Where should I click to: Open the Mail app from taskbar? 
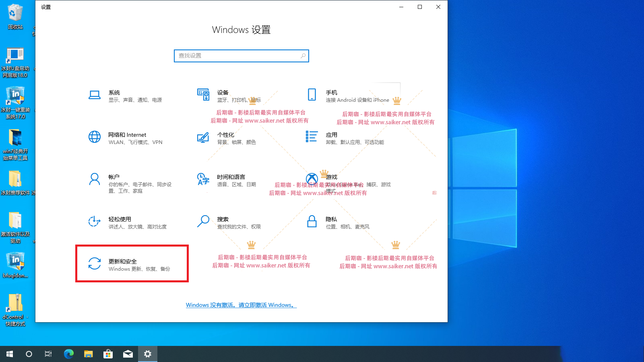(x=128, y=354)
